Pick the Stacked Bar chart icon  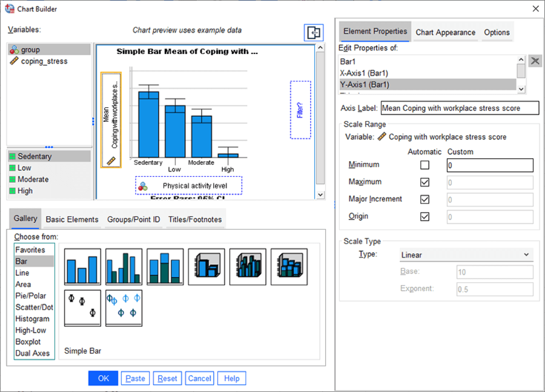tap(165, 267)
